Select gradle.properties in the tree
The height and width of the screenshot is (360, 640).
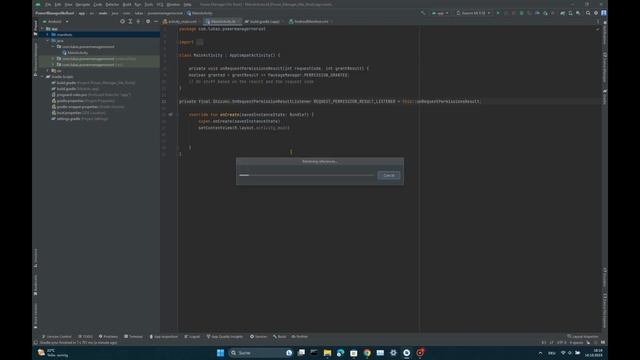(83, 101)
